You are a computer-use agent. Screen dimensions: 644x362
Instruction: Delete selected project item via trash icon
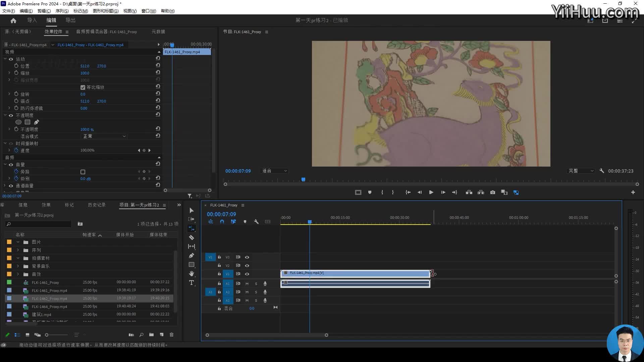[172, 335]
